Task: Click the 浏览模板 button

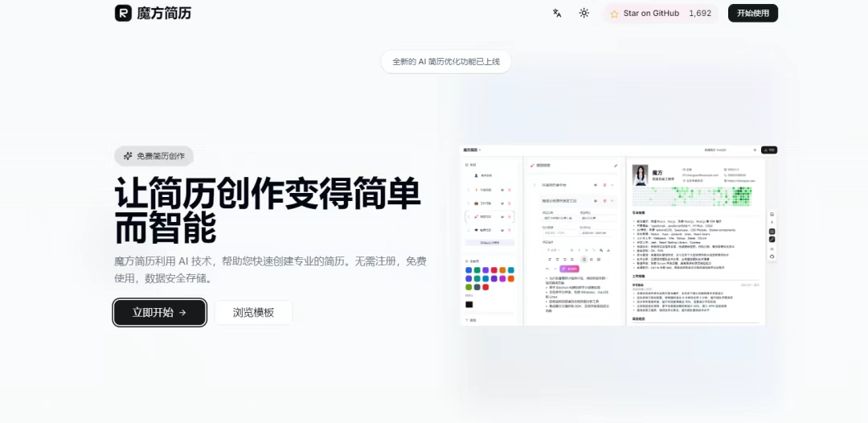Action: coord(253,312)
